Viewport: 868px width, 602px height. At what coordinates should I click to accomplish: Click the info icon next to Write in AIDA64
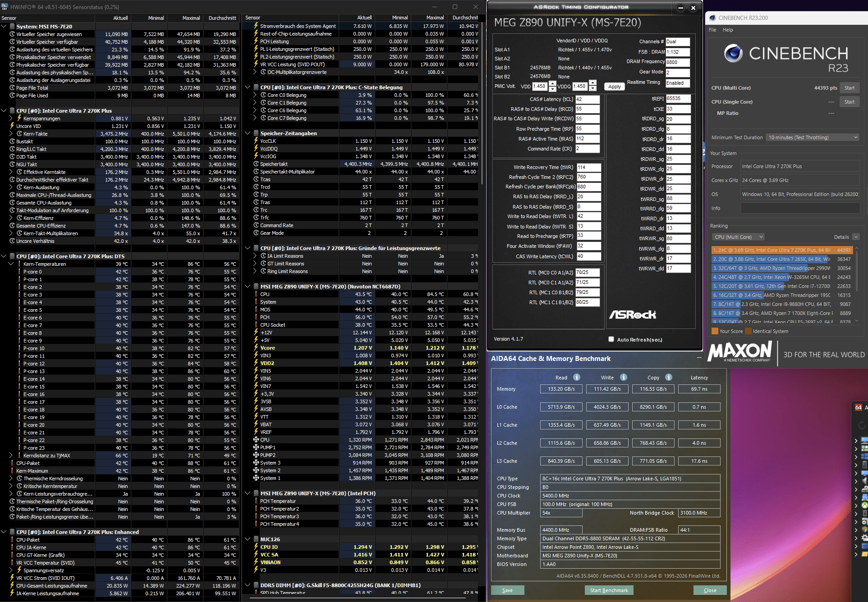point(623,378)
